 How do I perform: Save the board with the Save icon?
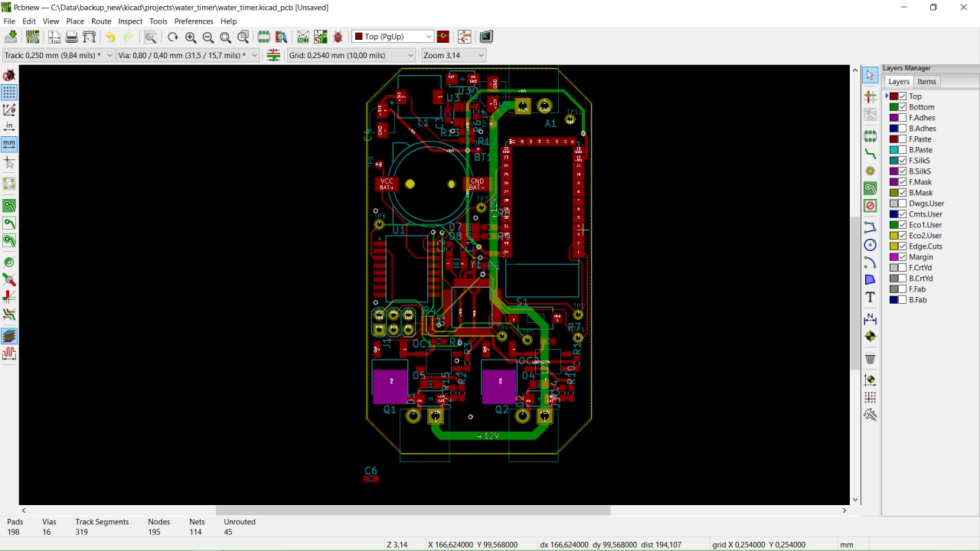pos(11,37)
